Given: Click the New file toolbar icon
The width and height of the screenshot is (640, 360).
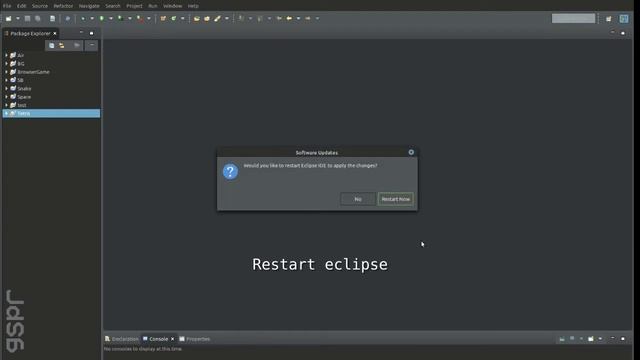Looking at the screenshot, I should coord(9,18).
